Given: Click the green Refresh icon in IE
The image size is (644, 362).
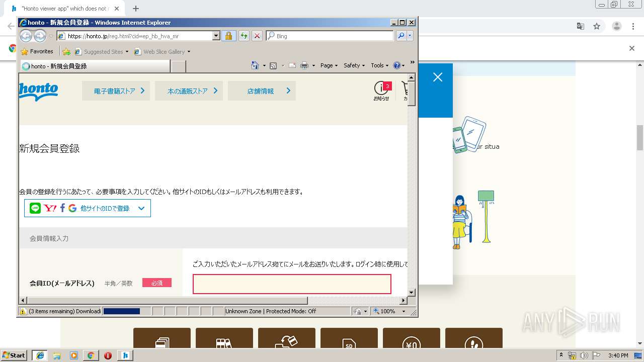Looking at the screenshot, I should pos(244,36).
